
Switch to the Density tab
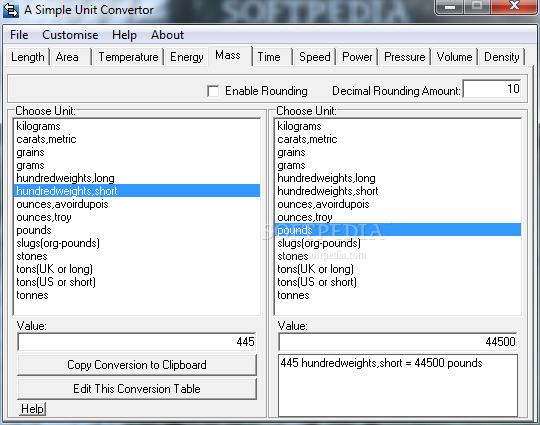pyautogui.click(x=501, y=57)
